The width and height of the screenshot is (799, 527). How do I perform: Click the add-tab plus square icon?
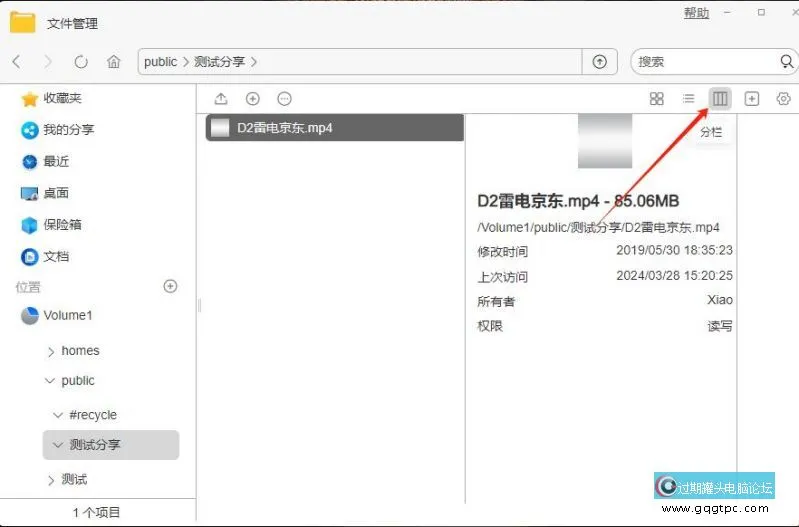pos(752,98)
